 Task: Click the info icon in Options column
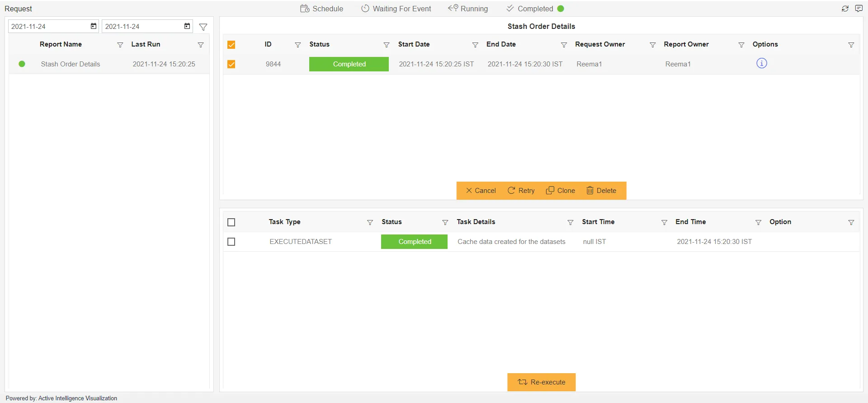coord(762,63)
